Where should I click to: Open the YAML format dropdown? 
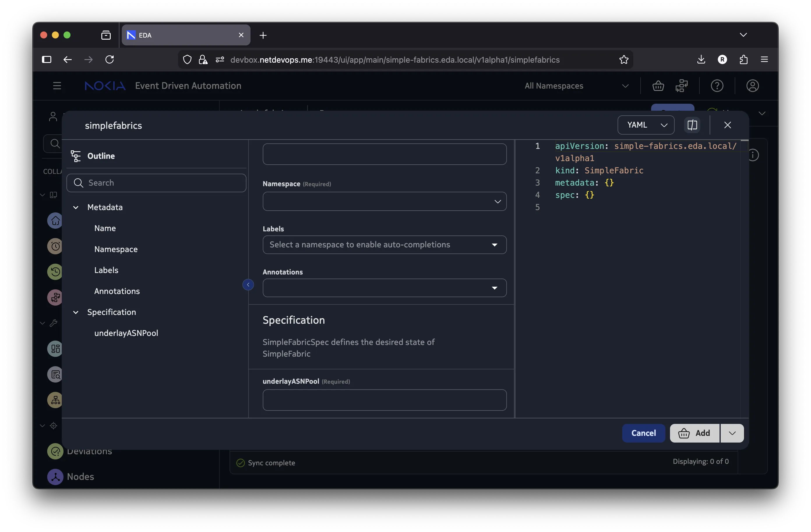(646, 125)
